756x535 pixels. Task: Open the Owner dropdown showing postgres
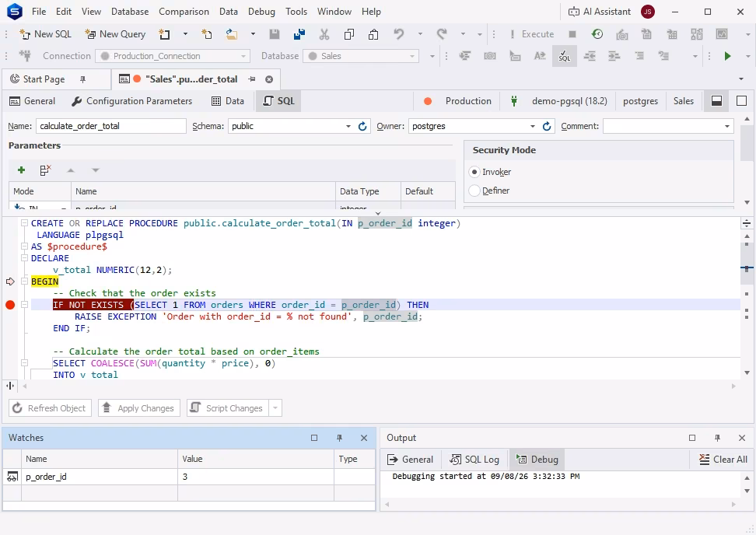click(x=532, y=126)
